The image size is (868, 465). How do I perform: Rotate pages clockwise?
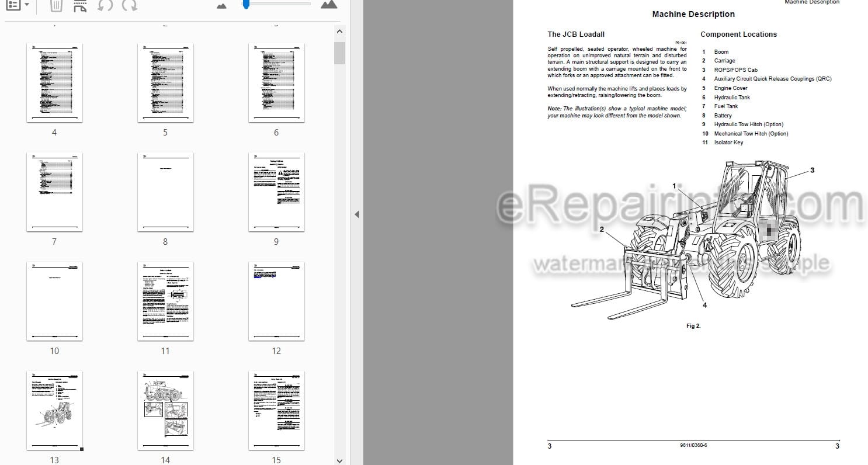(130, 5)
